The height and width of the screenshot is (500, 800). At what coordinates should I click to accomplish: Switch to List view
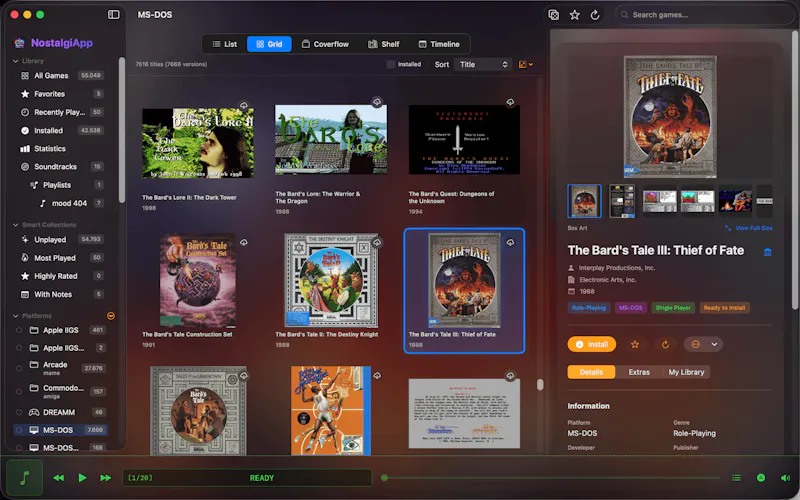click(x=224, y=44)
